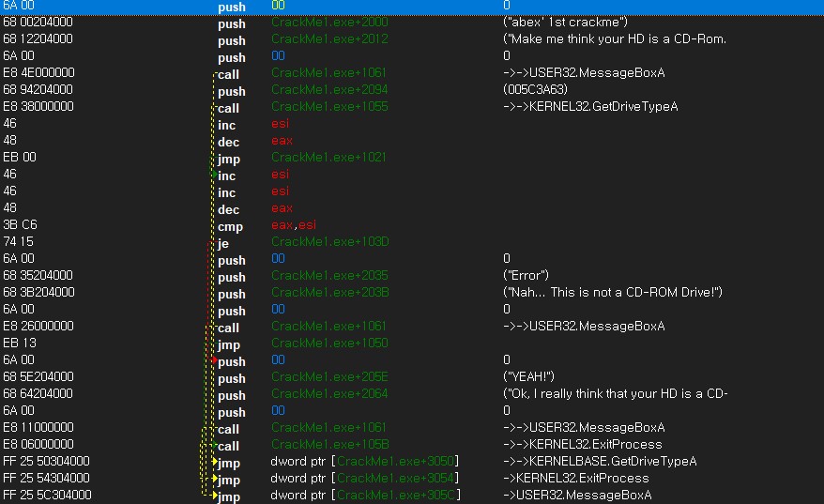Click comment KERNELBASE.GetDriveTypeA
Viewport: 824px width, 504px height.
point(600,462)
